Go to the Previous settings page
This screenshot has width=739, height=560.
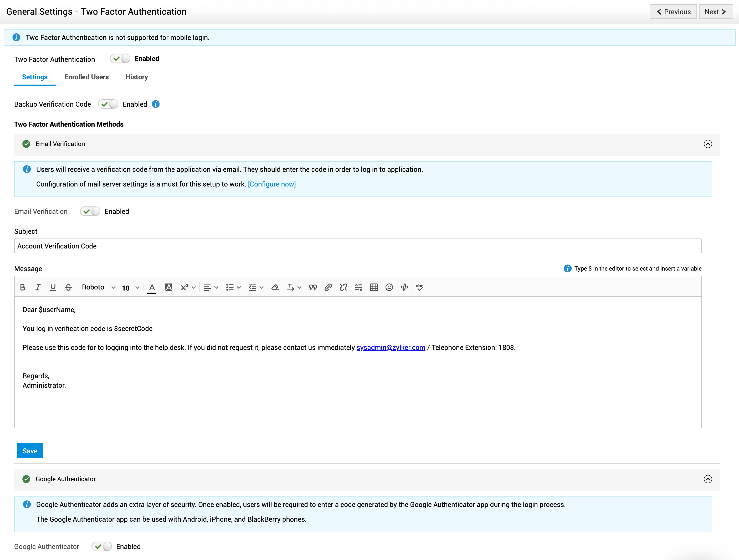pyautogui.click(x=673, y=12)
